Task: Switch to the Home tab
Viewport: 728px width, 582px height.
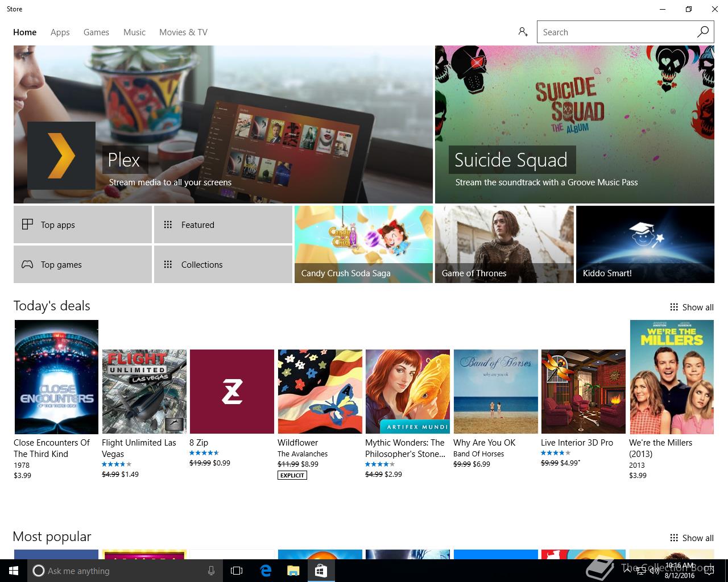Action: (x=25, y=32)
